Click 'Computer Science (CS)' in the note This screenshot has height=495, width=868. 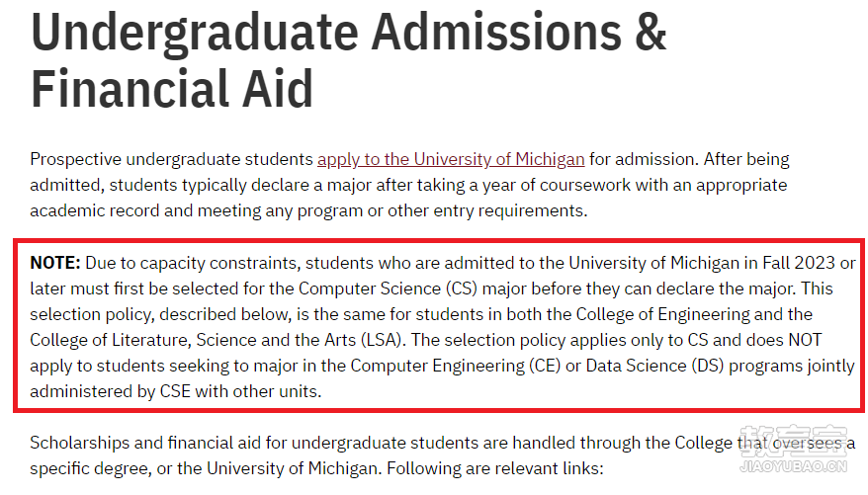tap(389, 289)
